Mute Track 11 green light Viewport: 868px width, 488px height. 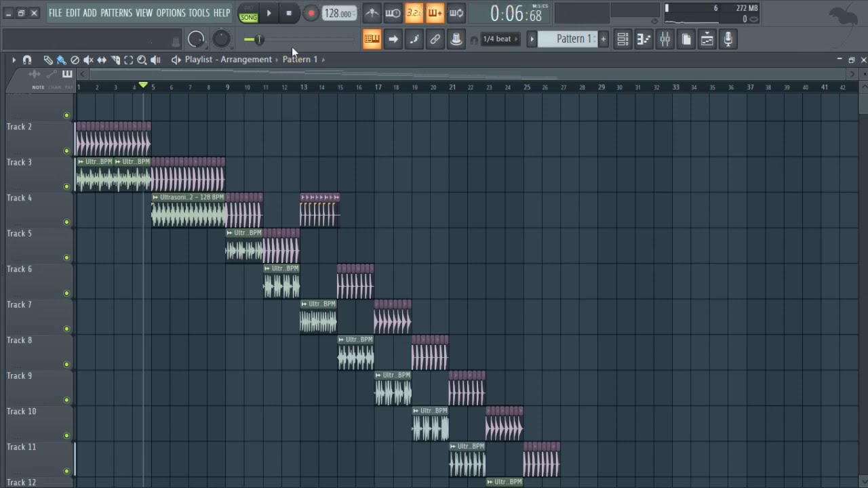[x=66, y=470]
